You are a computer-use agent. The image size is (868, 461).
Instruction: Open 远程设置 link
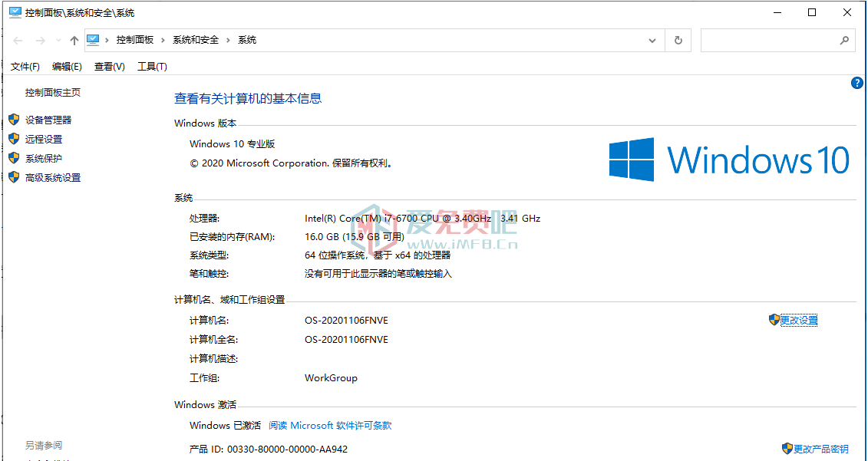(44, 140)
